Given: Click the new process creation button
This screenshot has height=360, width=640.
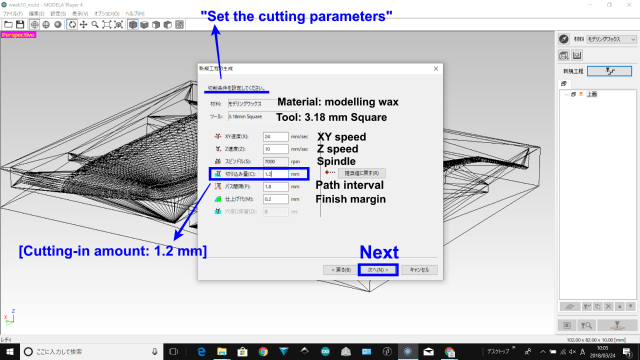Looking at the screenshot, I should [609, 71].
